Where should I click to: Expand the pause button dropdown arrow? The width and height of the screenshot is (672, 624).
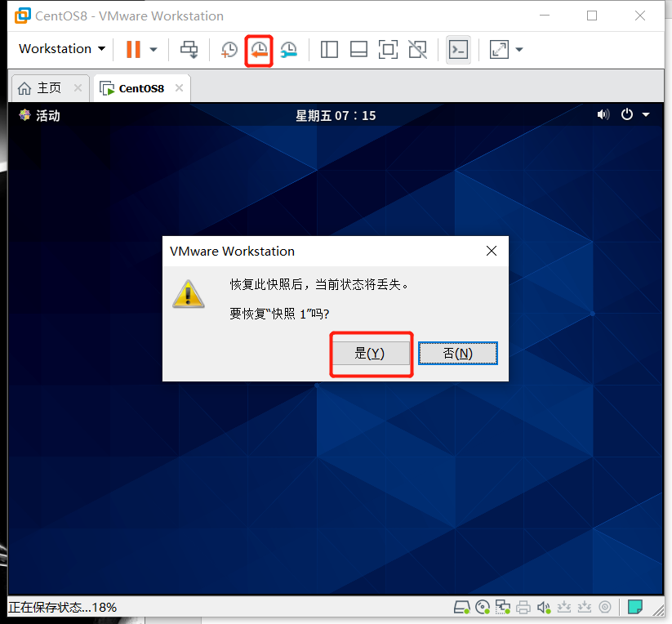click(x=152, y=50)
